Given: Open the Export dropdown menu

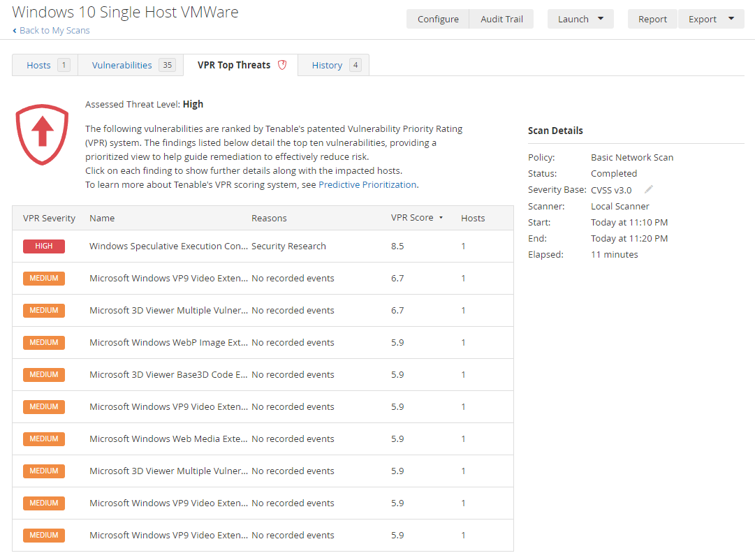Looking at the screenshot, I should click(711, 19).
